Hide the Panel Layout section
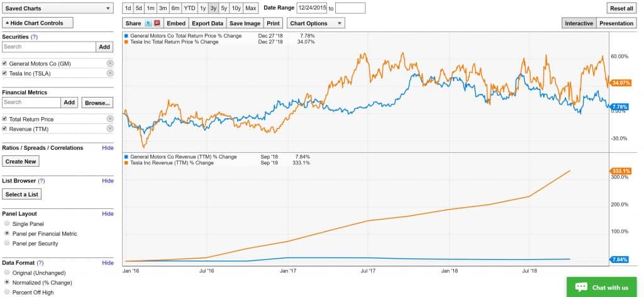 coord(108,213)
